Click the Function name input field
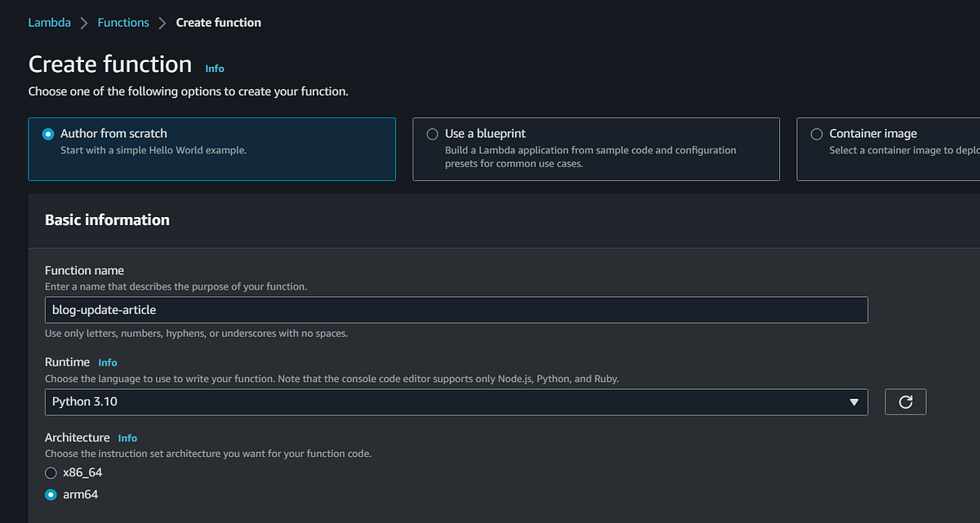This screenshot has height=523, width=980. point(456,310)
